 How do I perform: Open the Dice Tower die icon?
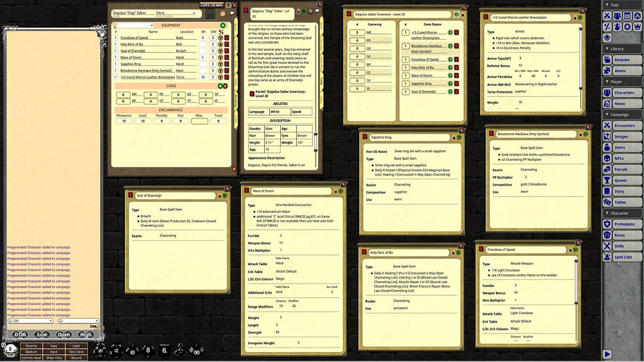pos(638,16)
